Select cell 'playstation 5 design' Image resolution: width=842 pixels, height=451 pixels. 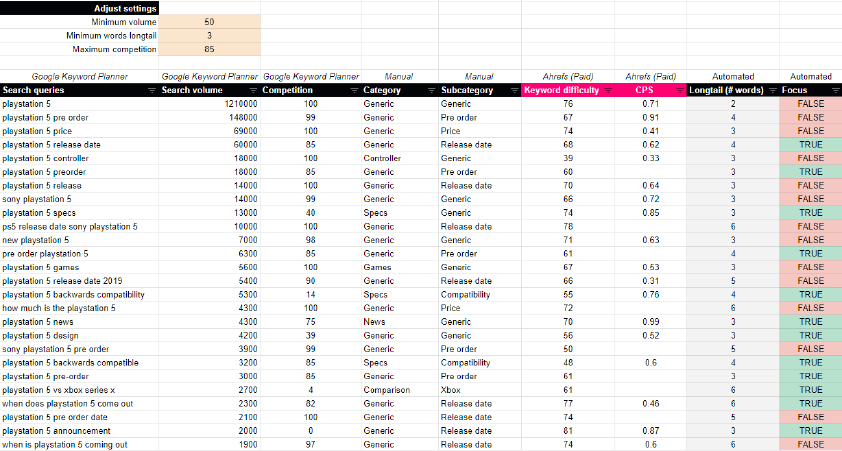tap(79, 336)
